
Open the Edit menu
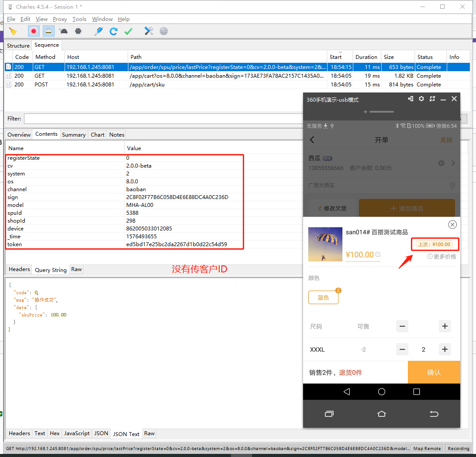pyautogui.click(x=25, y=19)
